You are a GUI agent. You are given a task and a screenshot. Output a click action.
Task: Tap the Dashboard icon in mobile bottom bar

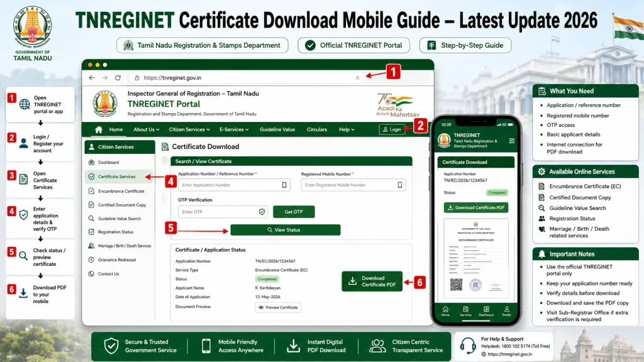click(x=486, y=309)
